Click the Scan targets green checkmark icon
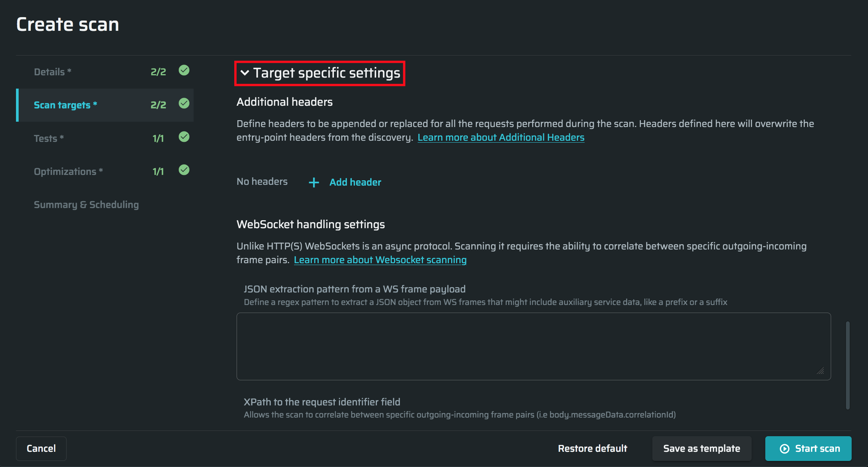The height and width of the screenshot is (467, 868). (x=184, y=103)
